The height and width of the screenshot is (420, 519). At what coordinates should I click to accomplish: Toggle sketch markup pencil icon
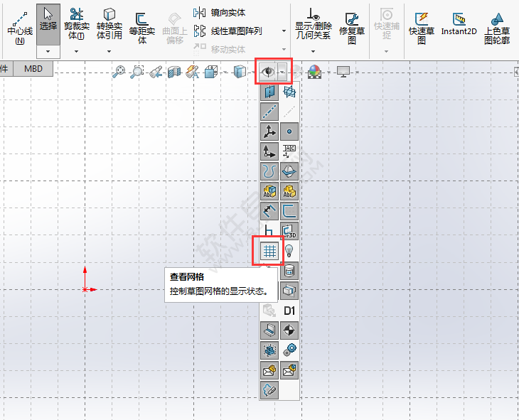tap(269, 389)
